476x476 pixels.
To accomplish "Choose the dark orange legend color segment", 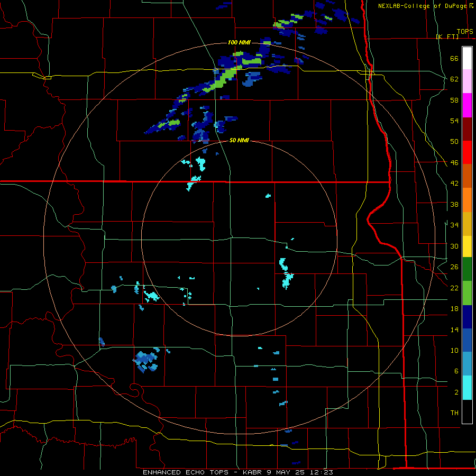I will pos(467,176).
